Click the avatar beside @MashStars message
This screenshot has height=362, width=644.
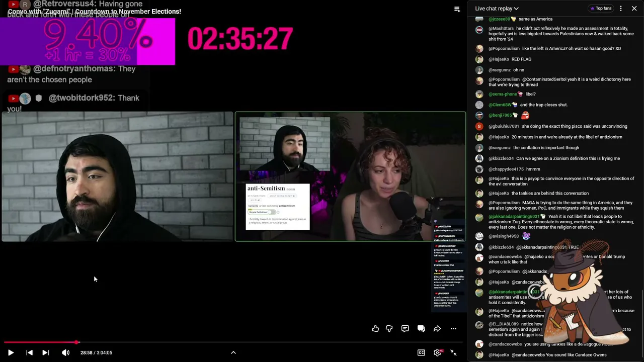[x=479, y=29]
